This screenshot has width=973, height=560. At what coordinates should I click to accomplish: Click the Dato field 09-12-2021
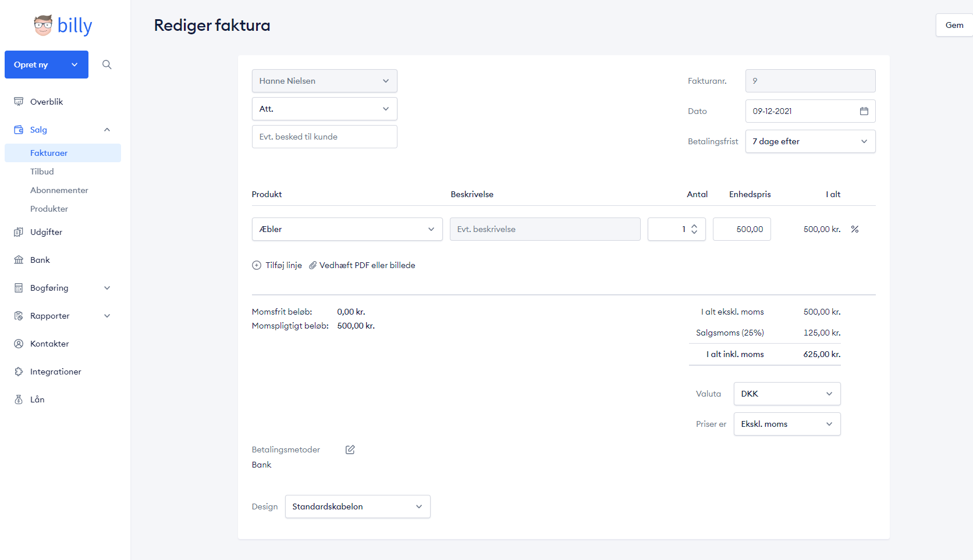pos(811,111)
